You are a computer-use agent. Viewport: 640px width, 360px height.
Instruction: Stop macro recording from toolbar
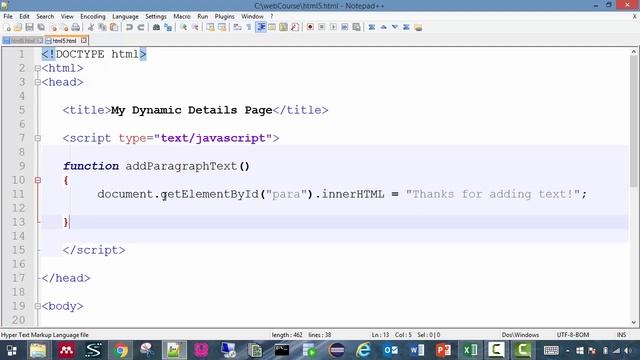click(322, 27)
